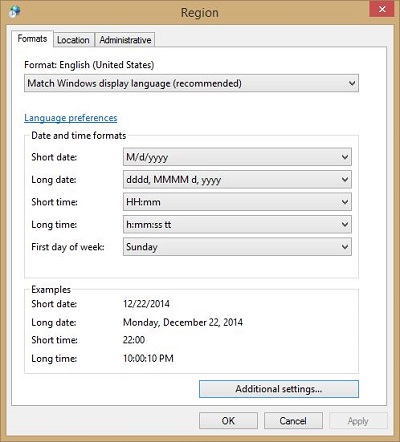
Task: Open the Language preferences link
Action: pos(71,118)
